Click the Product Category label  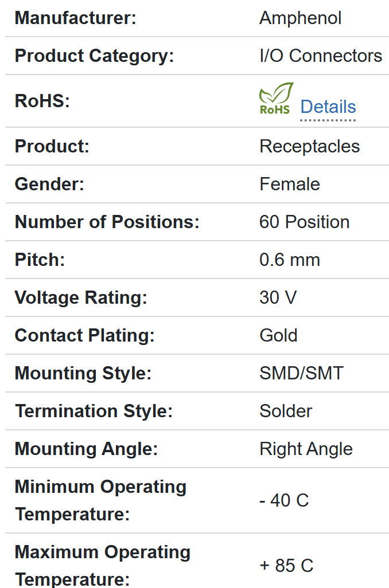(x=94, y=56)
